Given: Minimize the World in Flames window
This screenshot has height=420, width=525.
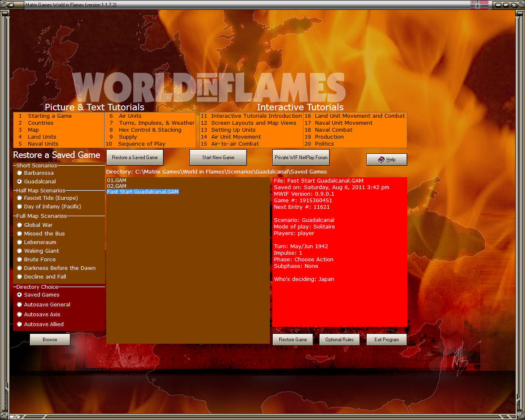Looking at the screenshot, I should coord(498,5).
